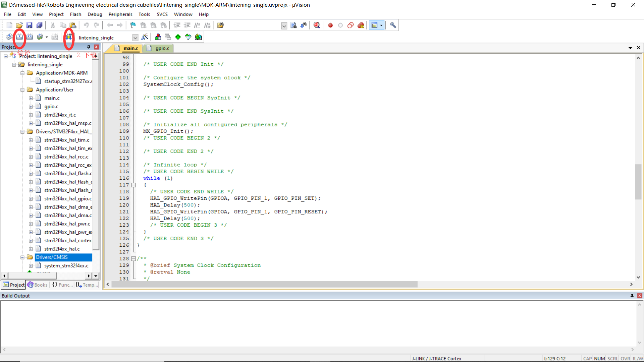
Task: Collapse the while loop fold at line 117
Action: tap(133, 185)
